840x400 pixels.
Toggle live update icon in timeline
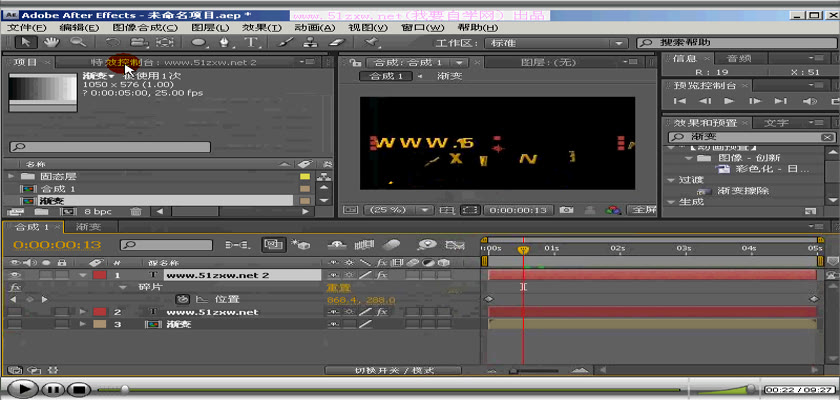pos(273,245)
